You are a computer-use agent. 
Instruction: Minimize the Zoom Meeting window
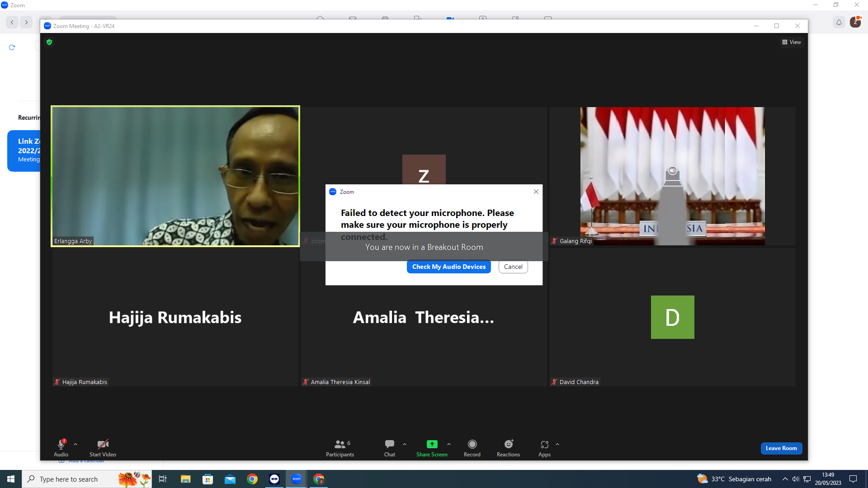[x=756, y=26]
